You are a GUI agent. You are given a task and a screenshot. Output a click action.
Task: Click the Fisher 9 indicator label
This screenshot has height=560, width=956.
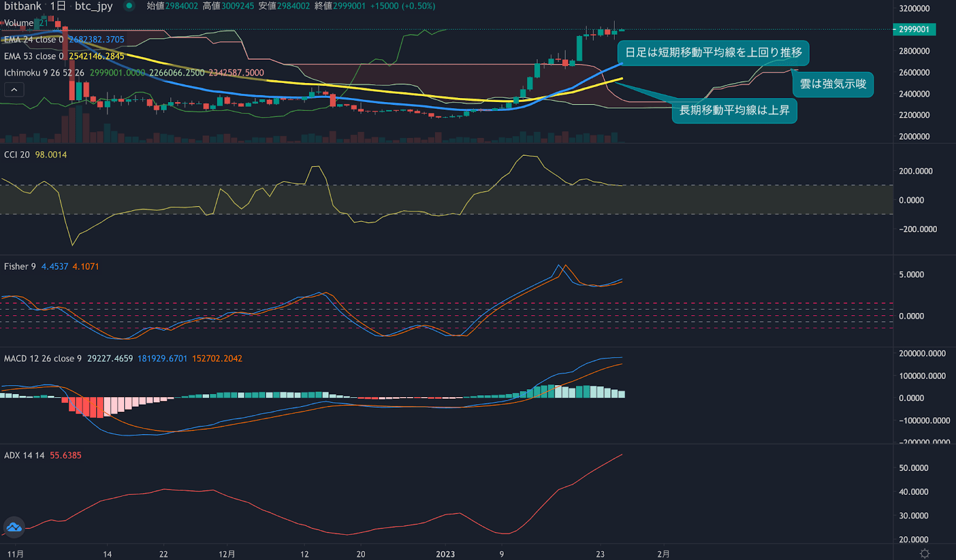(20, 266)
